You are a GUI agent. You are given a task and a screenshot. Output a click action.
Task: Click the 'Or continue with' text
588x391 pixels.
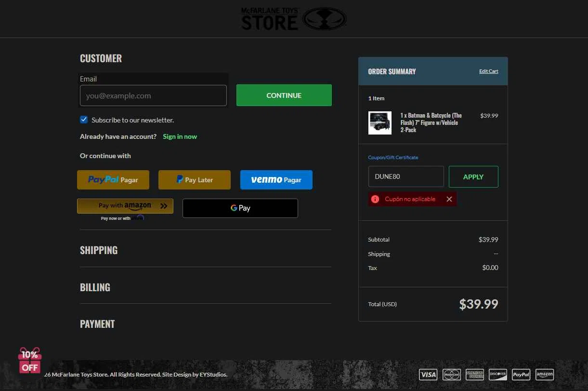(105, 156)
